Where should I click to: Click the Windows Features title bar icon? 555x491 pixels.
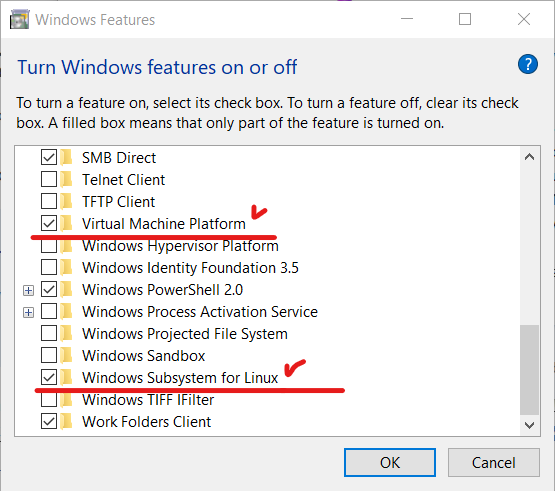(19, 19)
